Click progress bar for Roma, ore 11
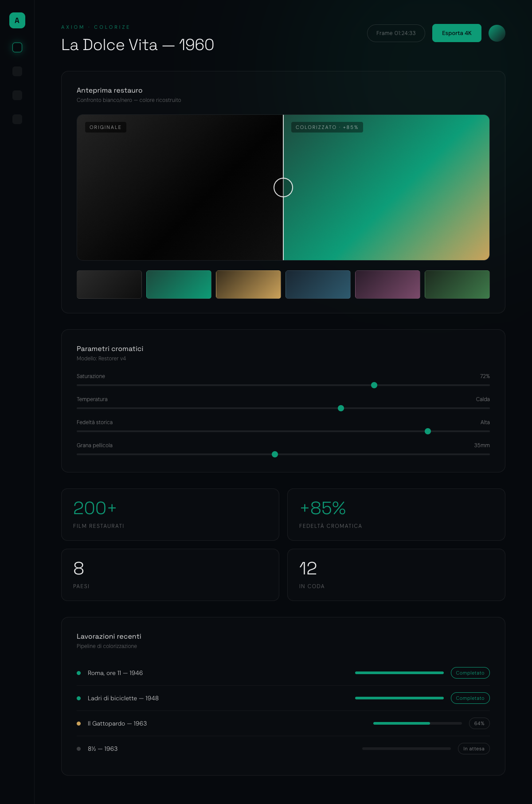 399,673
